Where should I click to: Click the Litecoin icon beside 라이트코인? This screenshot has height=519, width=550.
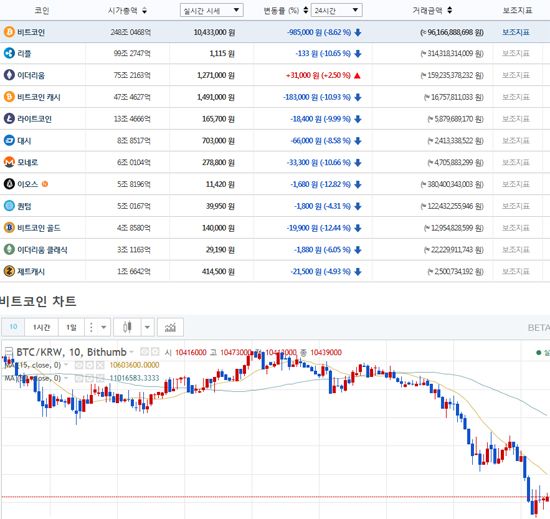(9, 119)
